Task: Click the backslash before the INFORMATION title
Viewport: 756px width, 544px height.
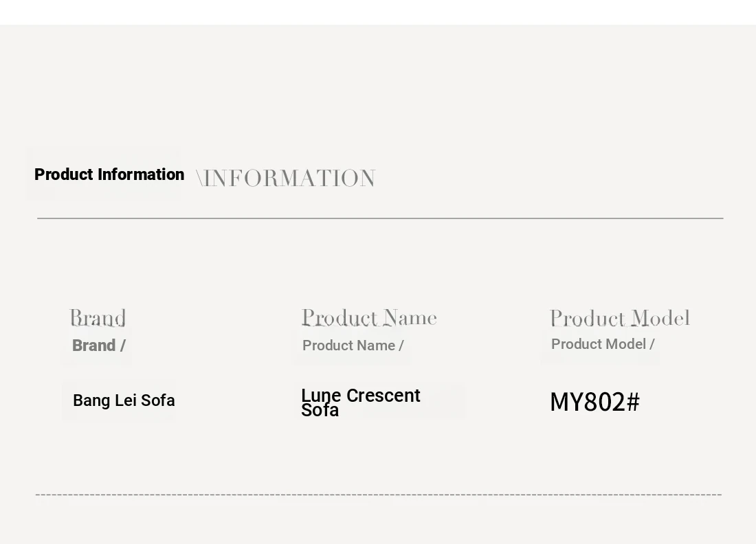Action: click(199, 179)
